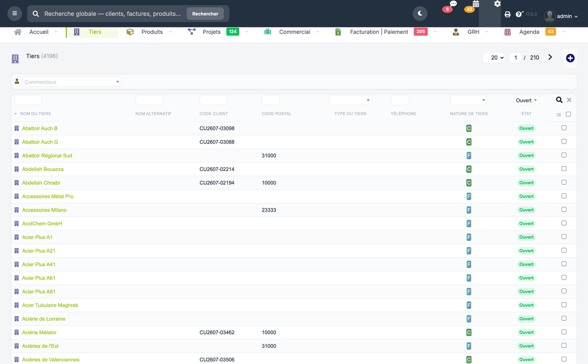588x364 pixels.
Task: Sort by Code client column header
Action: click(214, 114)
